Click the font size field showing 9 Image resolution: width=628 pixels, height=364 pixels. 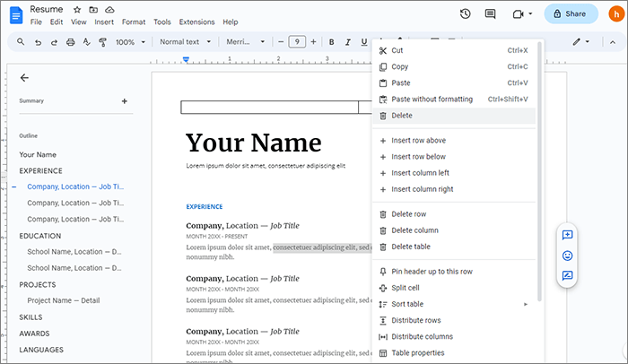pyautogui.click(x=297, y=41)
